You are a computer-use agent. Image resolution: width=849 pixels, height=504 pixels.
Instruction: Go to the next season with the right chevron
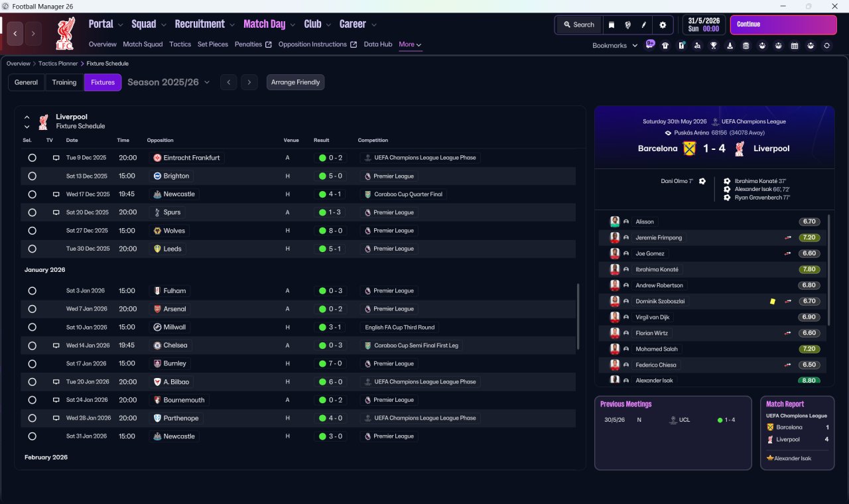click(249, 82)
